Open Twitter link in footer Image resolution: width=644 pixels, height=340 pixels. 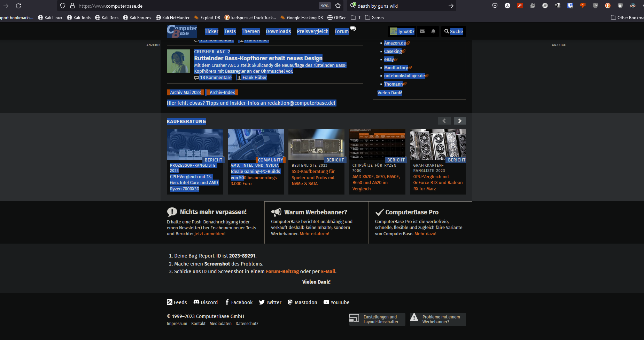click(270, 302)
